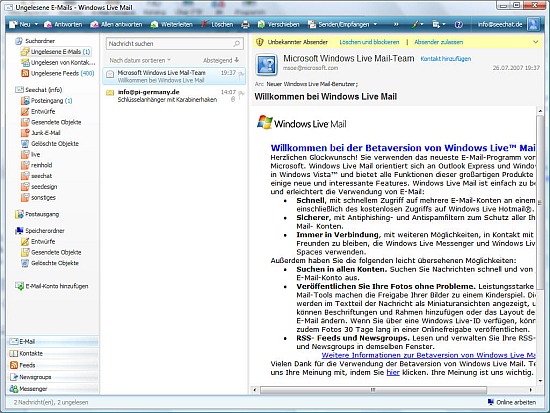Screen dimensions: 550x413
Task: Open Entwürfe under Seechat account
Action: click(38, 112)
